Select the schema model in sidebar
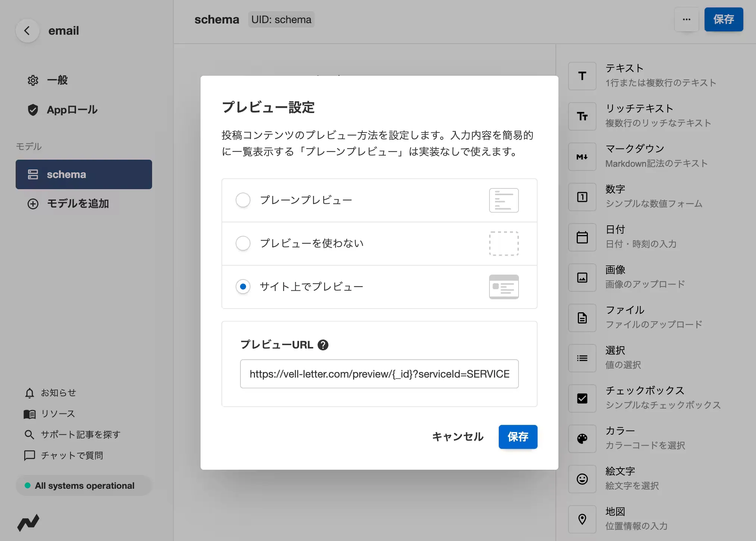756x541 pixels. point(84,174)
